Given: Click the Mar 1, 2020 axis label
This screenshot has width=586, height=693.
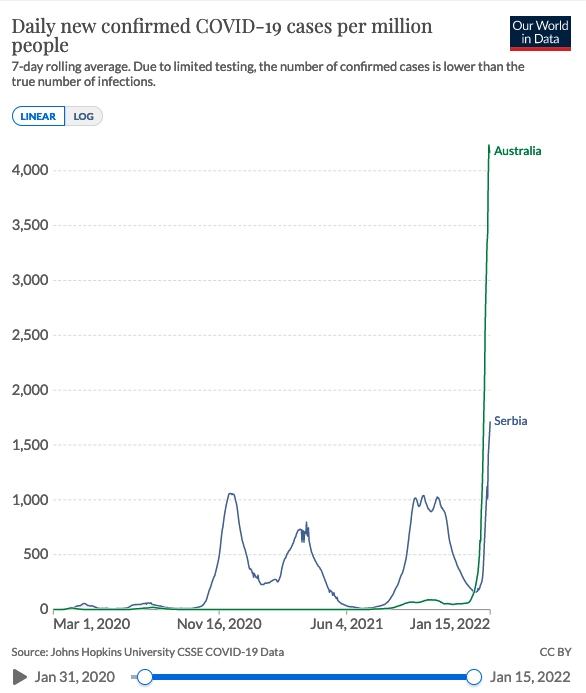Looking at the screenshot, I should pos(92,624).
